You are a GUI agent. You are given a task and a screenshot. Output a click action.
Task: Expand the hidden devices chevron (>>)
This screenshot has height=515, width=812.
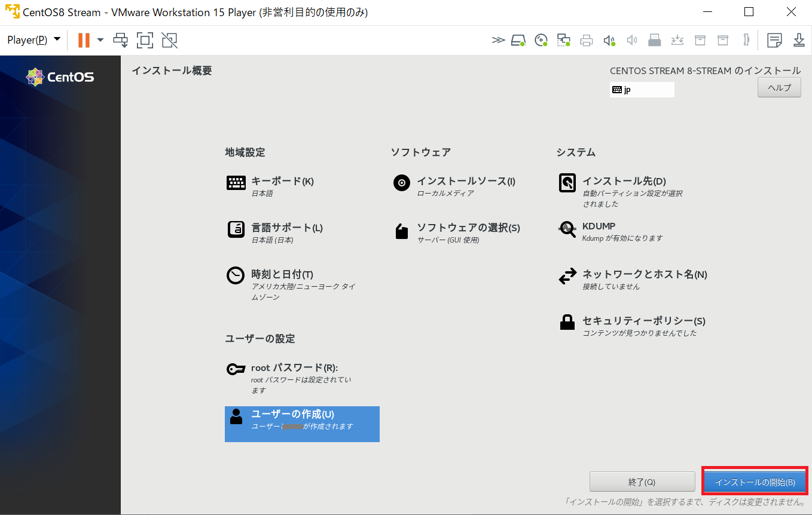(x=498, y=40)
